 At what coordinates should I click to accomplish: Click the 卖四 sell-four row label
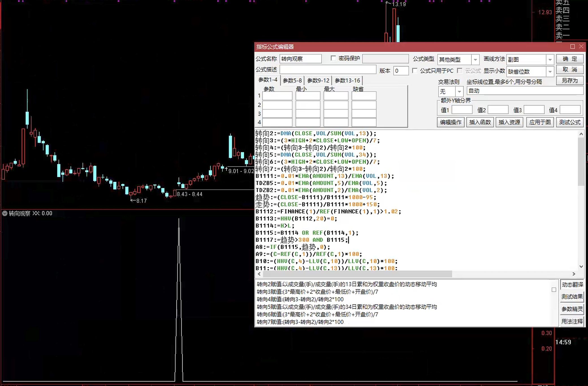[563, 10]
